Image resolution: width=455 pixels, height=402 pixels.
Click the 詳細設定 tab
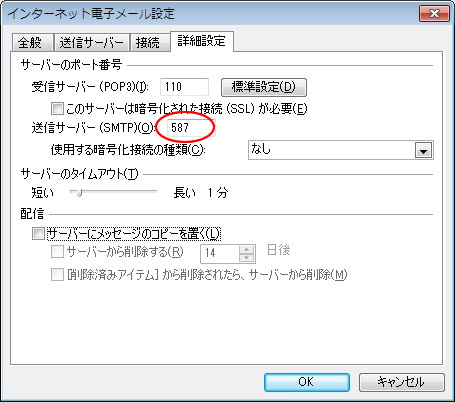202,41
